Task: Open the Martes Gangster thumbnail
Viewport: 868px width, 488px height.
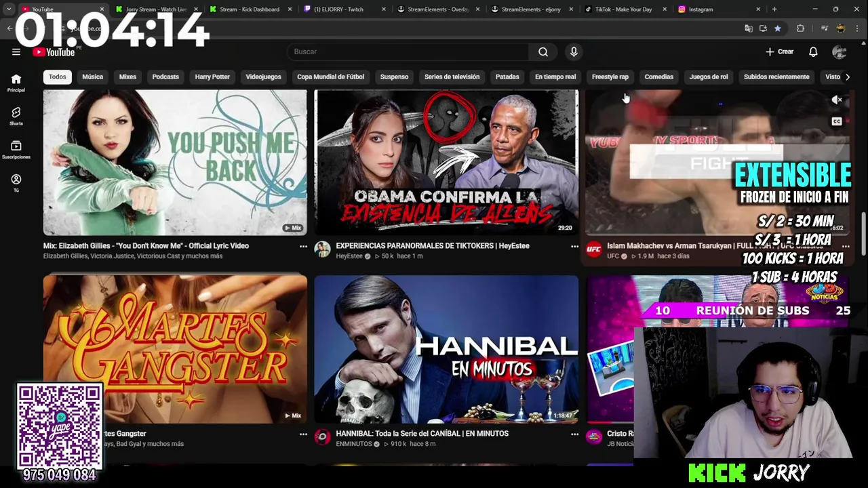Action: pyautogui.click(x=175, y=349)
